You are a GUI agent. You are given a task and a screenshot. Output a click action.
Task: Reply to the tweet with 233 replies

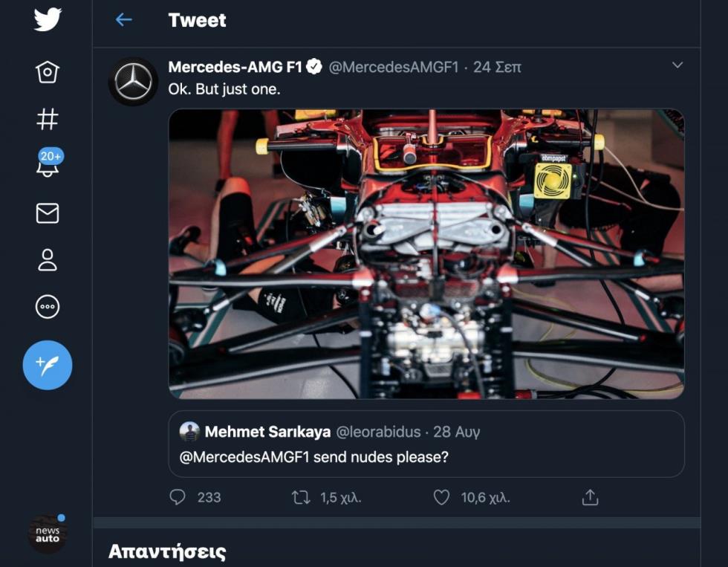(178, 497)
